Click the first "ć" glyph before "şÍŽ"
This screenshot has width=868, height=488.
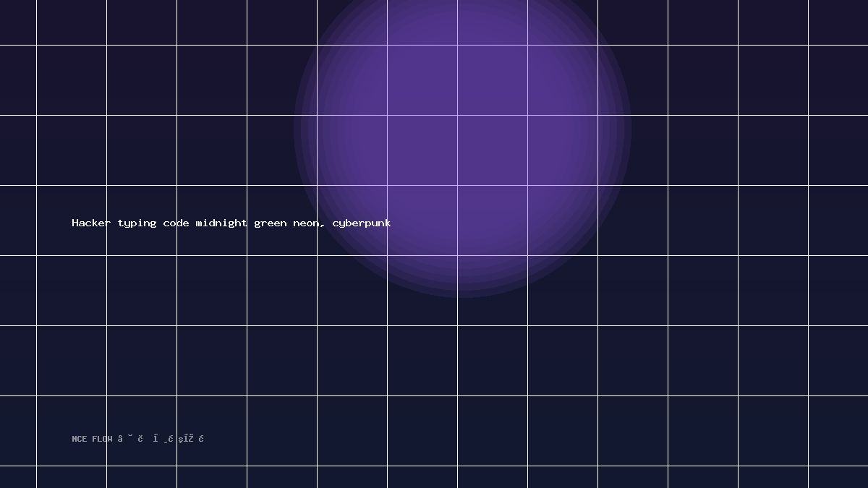click(170, 438)
